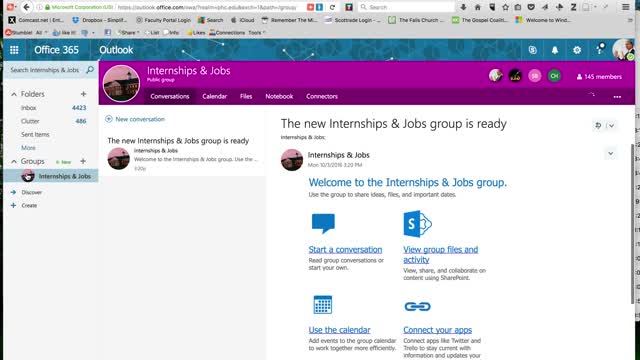Open the Connectors tab
640x360 pixels.
click(x=322, y=96)
